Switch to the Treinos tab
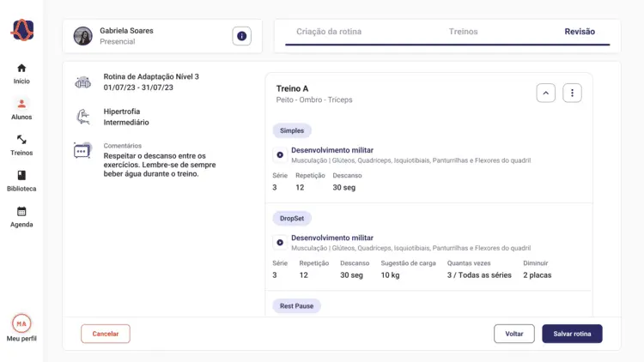The width and height of the screenshot is (644, 362). (464, 32)
